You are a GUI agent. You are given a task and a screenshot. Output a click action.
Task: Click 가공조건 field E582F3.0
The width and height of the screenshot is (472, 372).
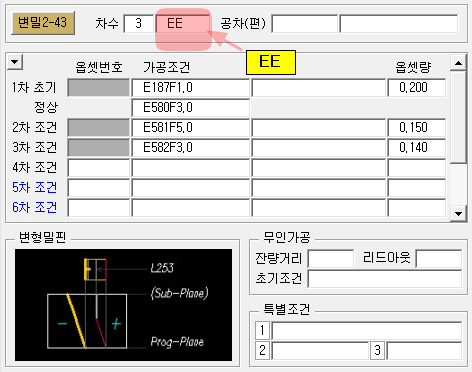[191, 148]
